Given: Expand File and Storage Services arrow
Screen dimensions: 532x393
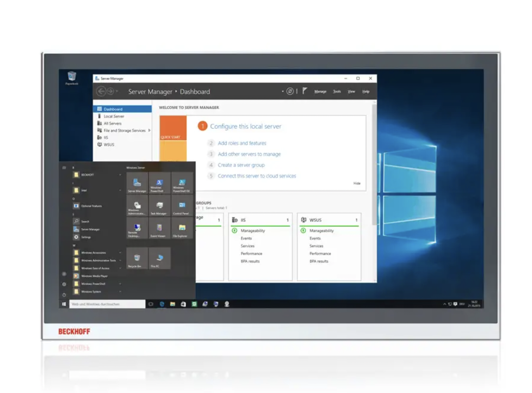Looking at the screenshot, I should [149, 130].
